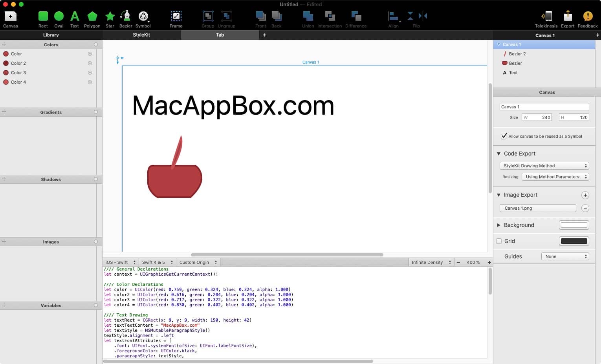The image size is (601, 364).
Task: Open the iOS Swift platform dropdown
Action: point(120,262)
